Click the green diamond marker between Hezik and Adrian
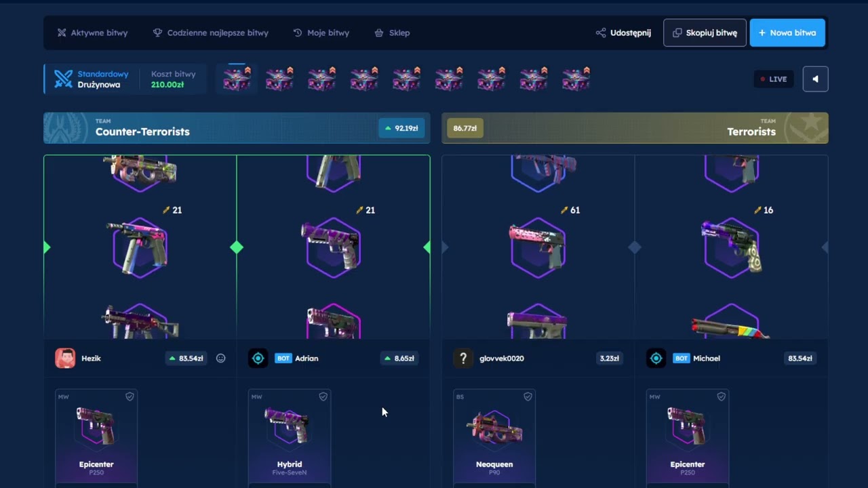 237,247
